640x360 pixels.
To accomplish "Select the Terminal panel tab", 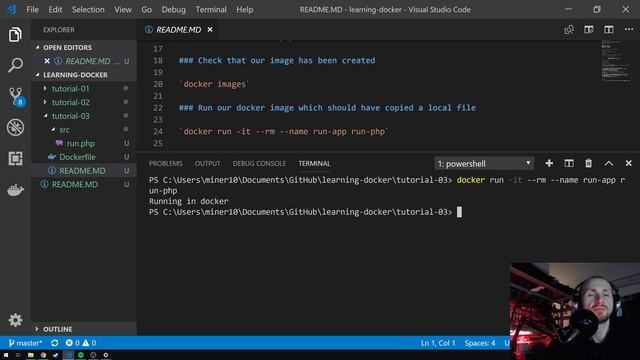I will (x=314, y=164).
